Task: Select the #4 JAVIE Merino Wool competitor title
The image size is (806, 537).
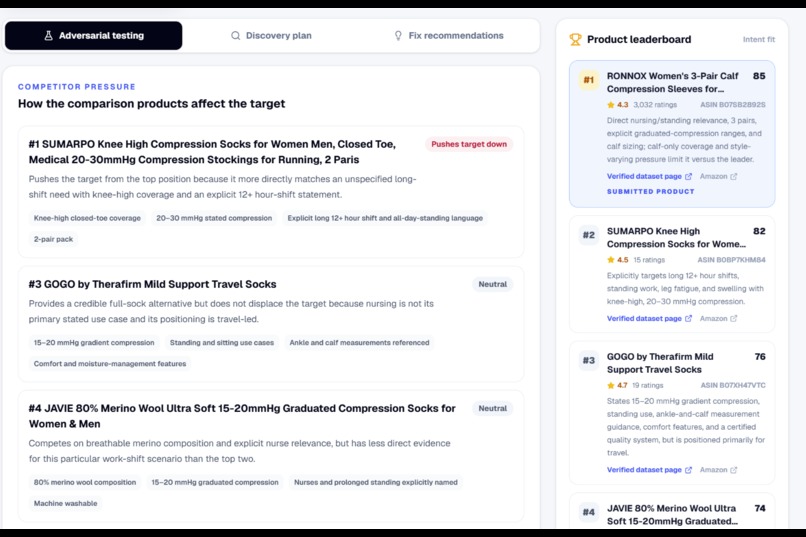Action: 242,416
